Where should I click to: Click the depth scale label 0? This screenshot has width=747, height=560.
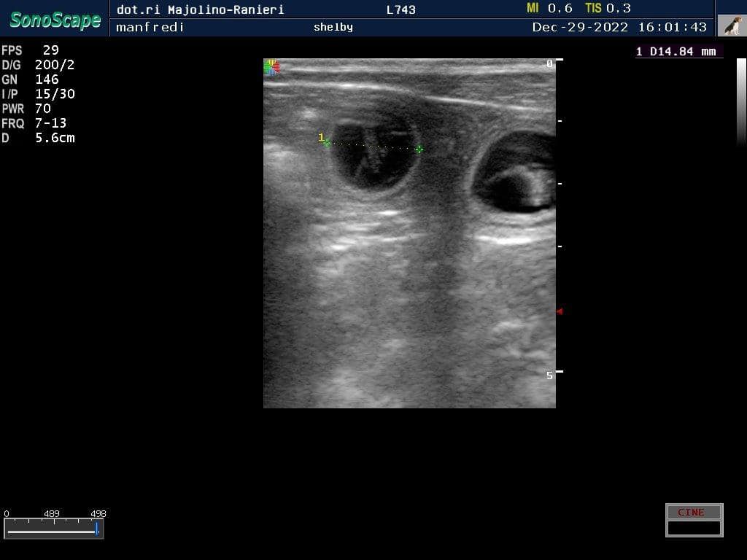click(x=549, y=63)
